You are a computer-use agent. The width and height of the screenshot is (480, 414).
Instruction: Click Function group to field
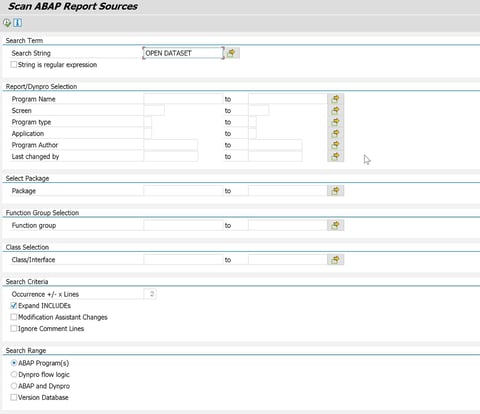pyautogui.click(x=288, y=225)
